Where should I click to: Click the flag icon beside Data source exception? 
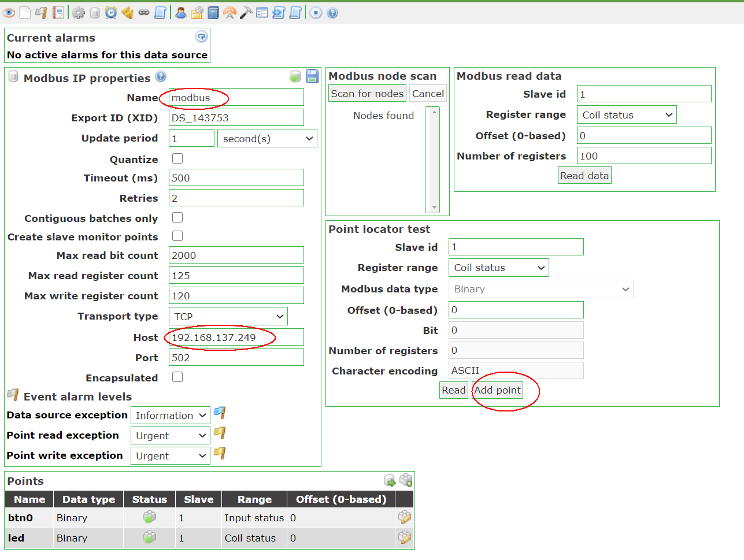[x=220, y=413]
